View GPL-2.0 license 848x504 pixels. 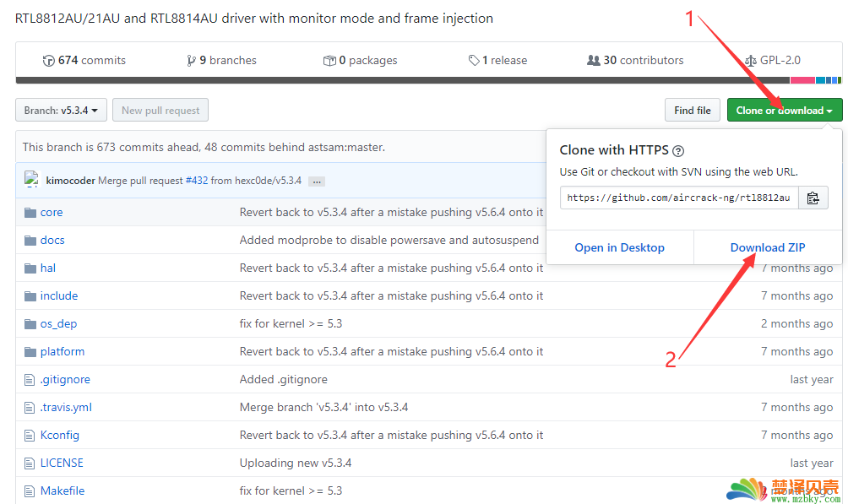[773, 61]
